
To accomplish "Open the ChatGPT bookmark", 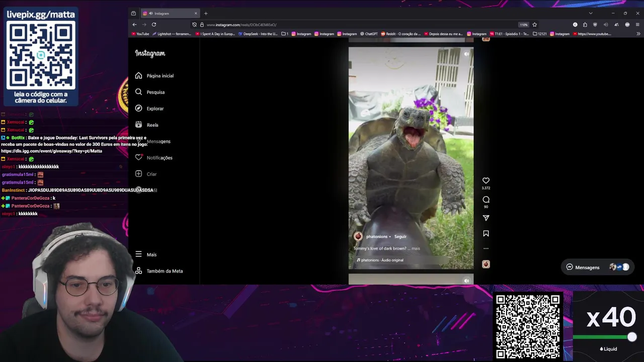I will 369,34.
